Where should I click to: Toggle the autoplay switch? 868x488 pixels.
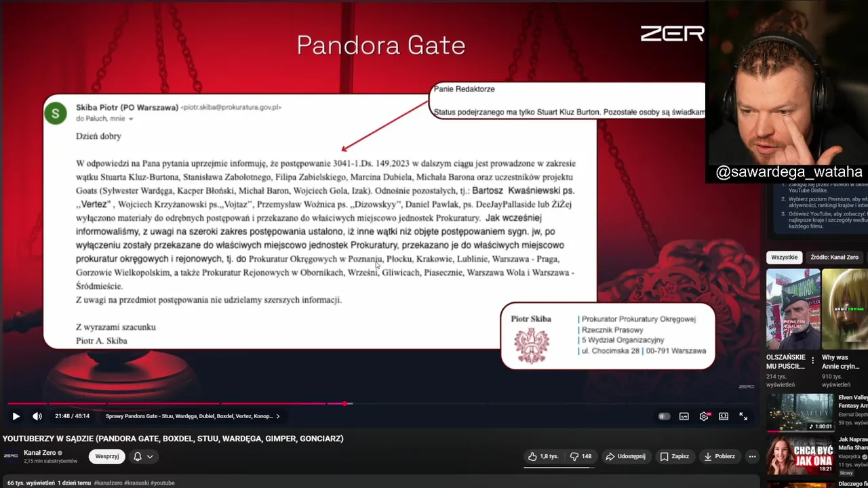(664, 416)
